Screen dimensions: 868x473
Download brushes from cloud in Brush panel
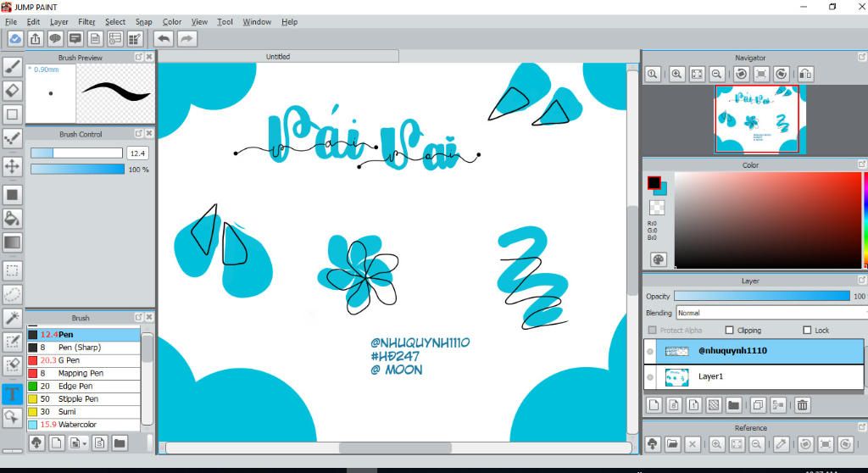36,442
